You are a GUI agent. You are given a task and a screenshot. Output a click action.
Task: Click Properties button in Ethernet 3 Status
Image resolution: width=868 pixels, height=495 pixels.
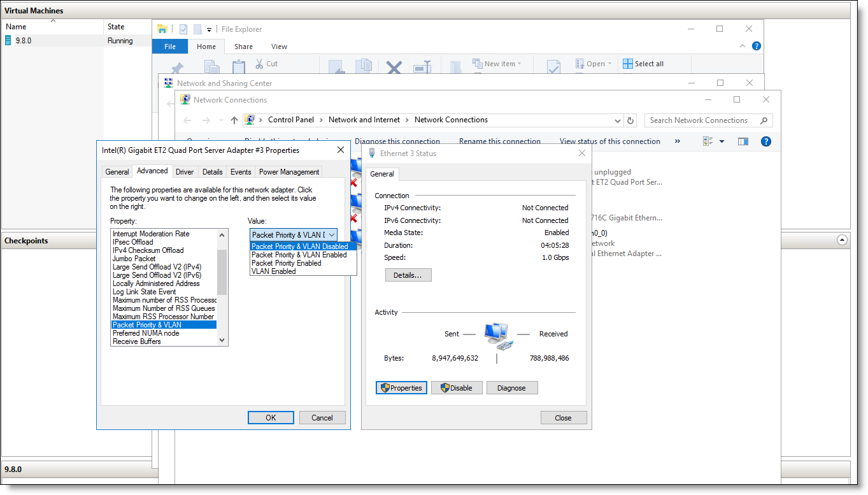point(401,387)
